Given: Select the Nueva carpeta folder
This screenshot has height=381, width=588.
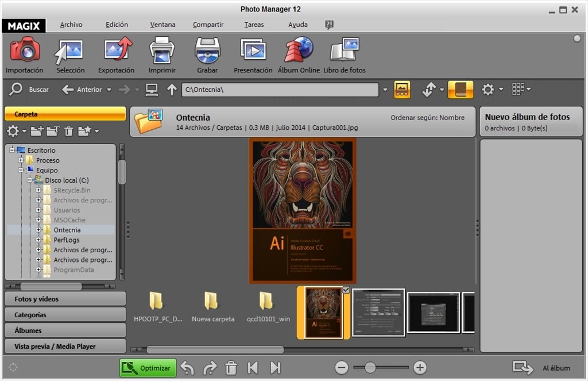Looking at the screenshot, I should [x=212, y=307].
